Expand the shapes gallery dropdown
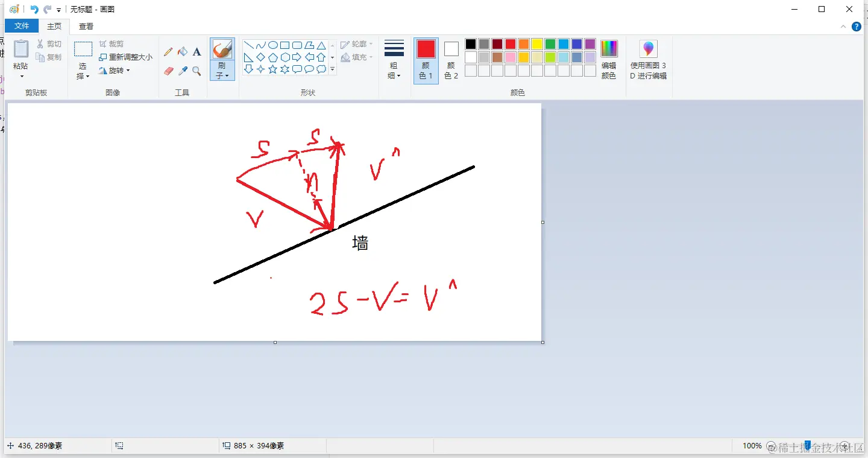Image resolution: width=868 pixels, height=458 pixels. (332, 68)
